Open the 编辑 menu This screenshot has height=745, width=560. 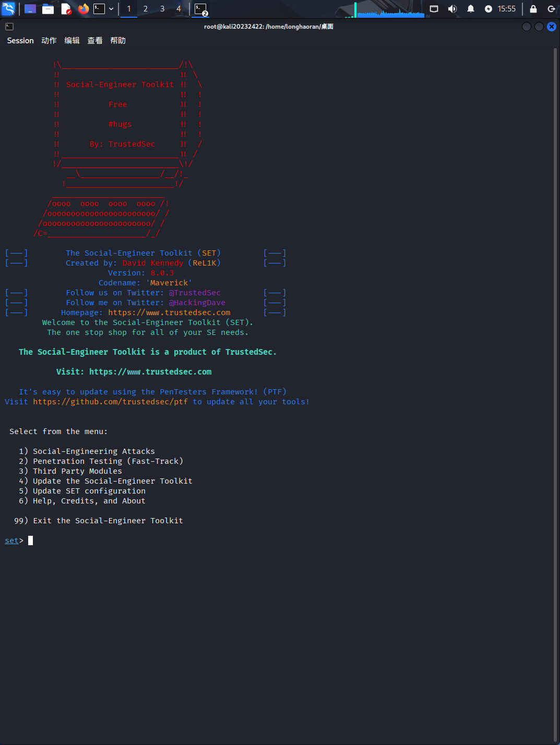tap(72, 41)
